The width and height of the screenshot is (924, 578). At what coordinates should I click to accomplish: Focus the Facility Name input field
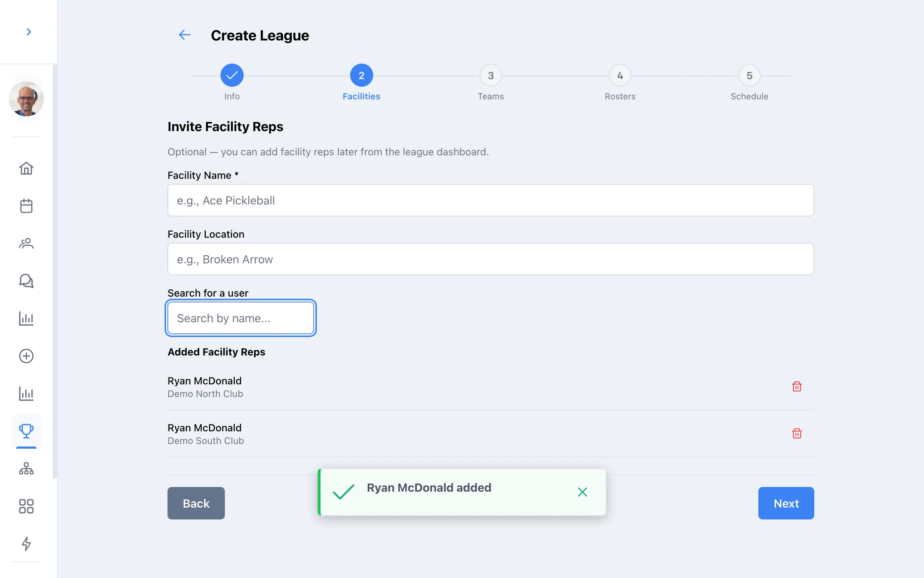pos(491,200)
